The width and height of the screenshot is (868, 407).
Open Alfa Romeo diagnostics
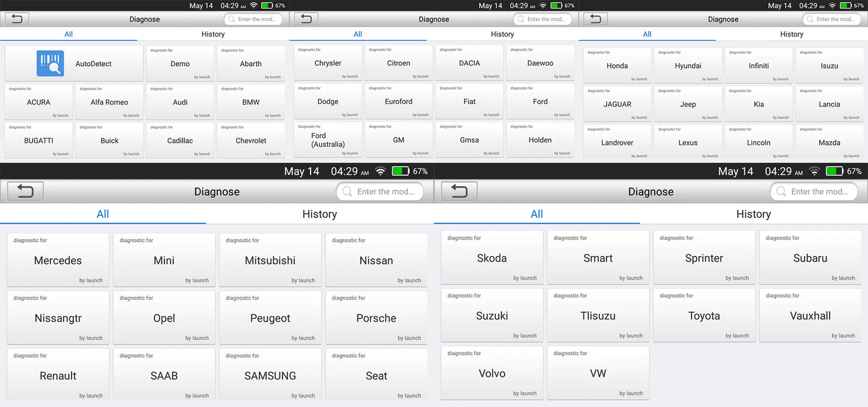[x=109, y=102]
